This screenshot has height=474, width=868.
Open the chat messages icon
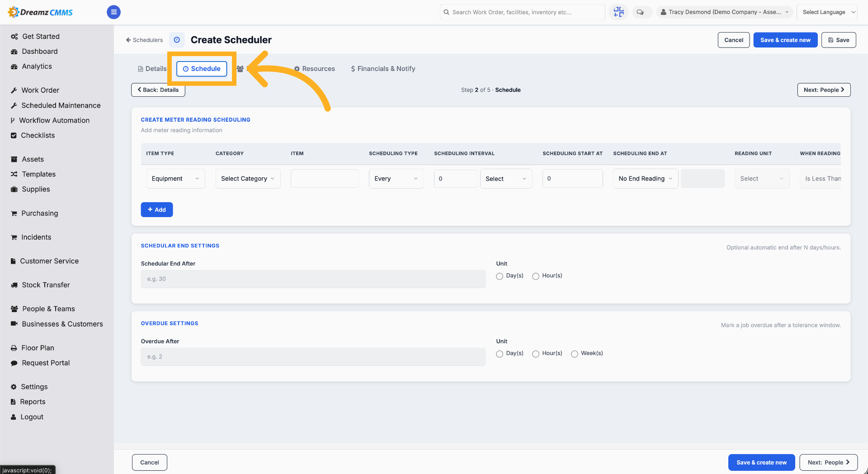point(640,12)
